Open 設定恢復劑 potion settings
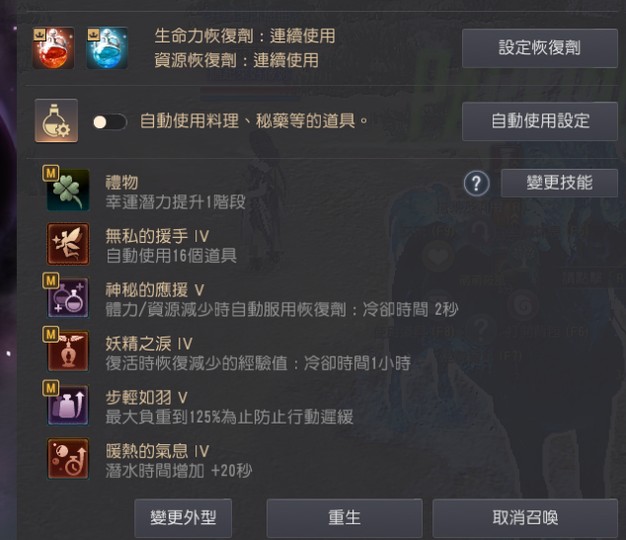 tap(540, 48)
